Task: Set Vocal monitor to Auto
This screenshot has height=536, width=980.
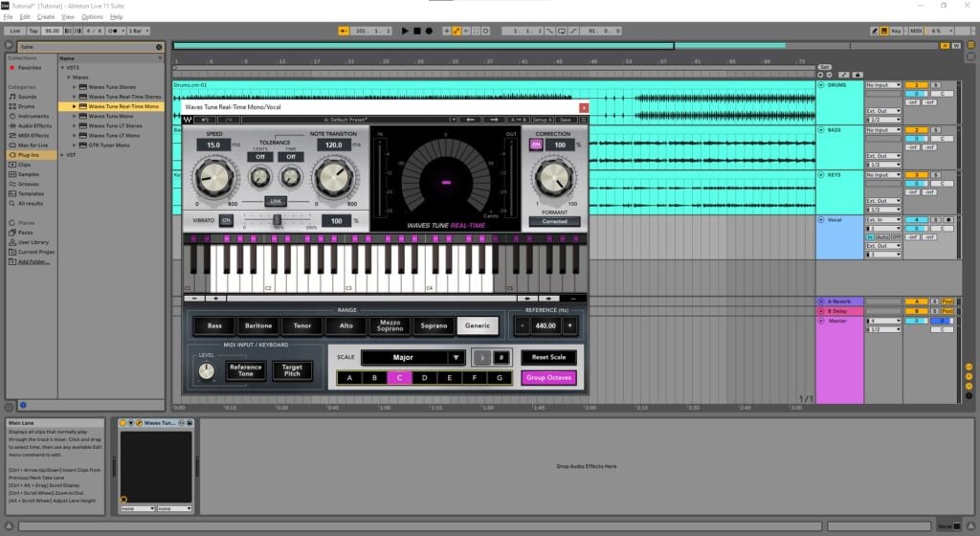Action: [884, 237]
